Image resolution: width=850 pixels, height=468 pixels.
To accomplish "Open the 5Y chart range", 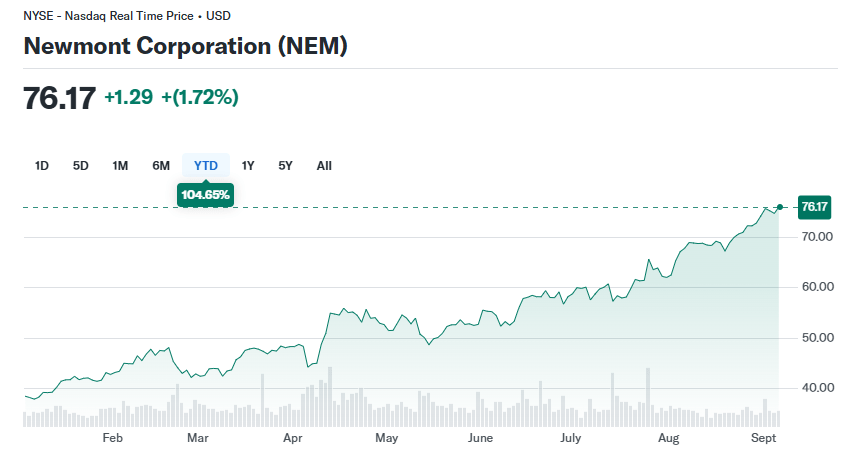I will [x=286, y=166].
